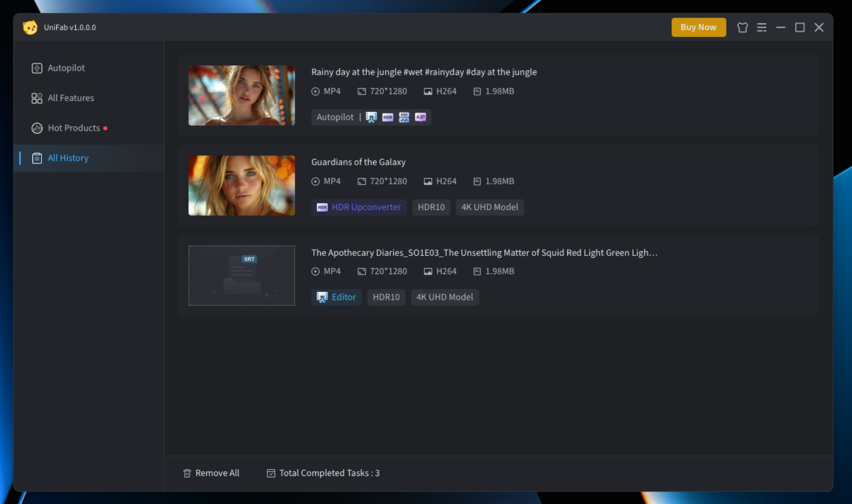
Task: Click the MP4 format icon in the Apothecary row
Action: click(315, 272)
